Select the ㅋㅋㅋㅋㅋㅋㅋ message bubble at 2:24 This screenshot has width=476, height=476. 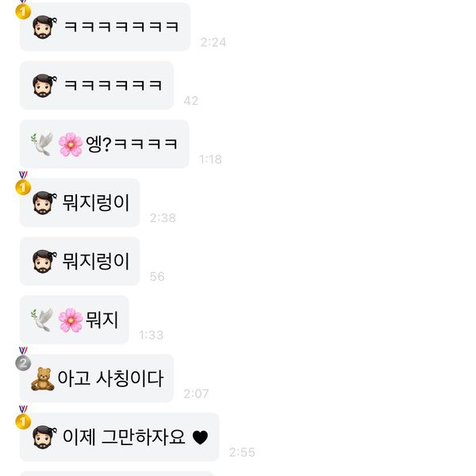pos(105,27)
